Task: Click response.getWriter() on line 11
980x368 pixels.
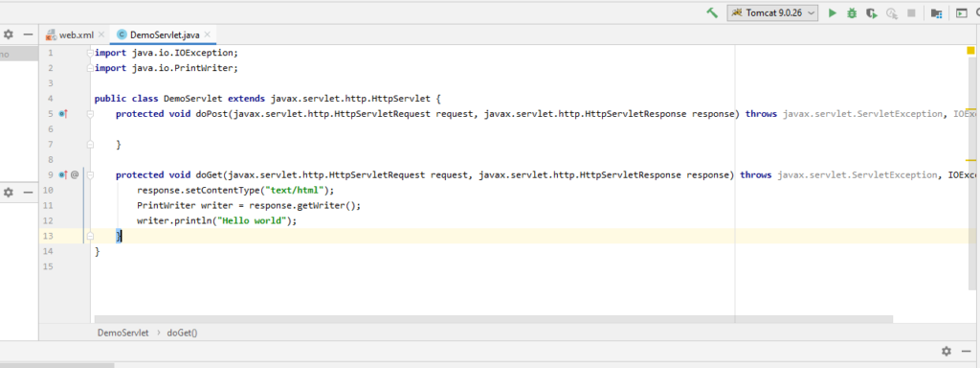Action: 302,206
